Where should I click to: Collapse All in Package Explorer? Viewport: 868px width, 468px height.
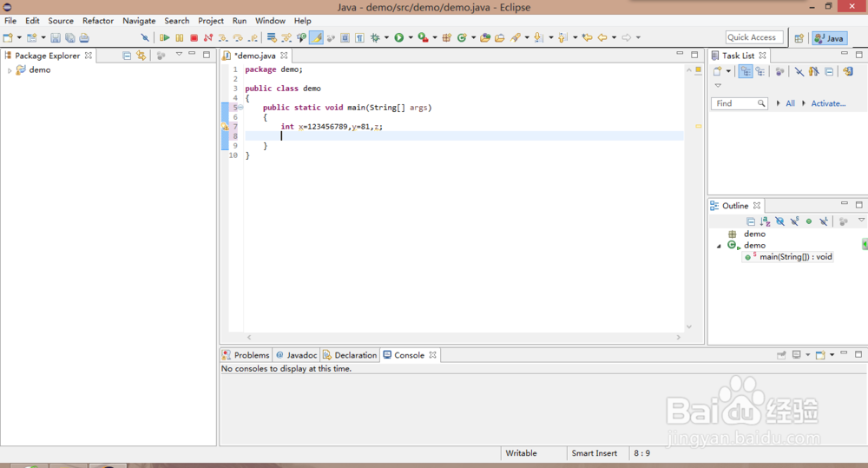[x=127, y=56]
